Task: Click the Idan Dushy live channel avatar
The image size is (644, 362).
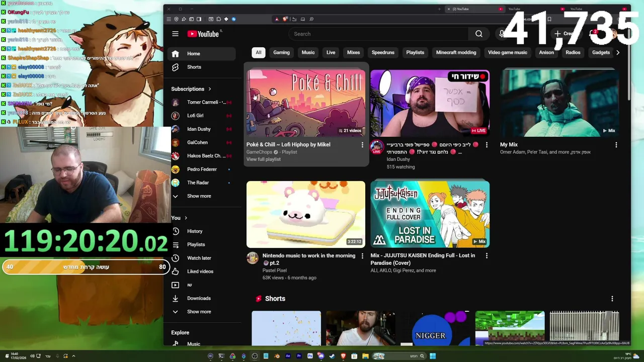Action: 376,147
